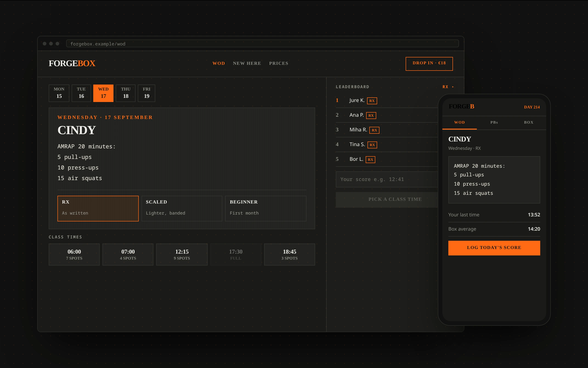Click the RX badge next to Miha R.
Image resolution: width=588 pixels, height=368 pixels.
point(374,130)
